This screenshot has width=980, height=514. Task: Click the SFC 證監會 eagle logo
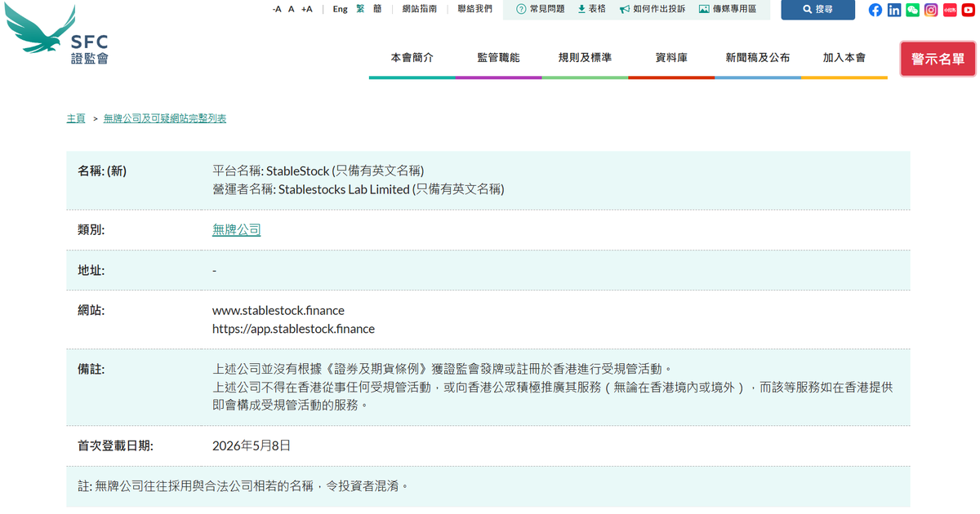(x=57, y=34)
